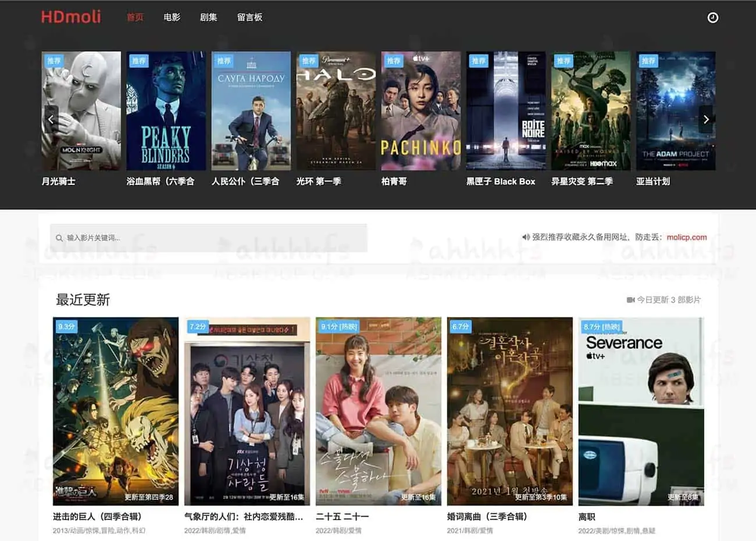The width and height of the screenshot is (756, 541).
Task: Click the carousel previous arrow
Action: coord(51,119)
